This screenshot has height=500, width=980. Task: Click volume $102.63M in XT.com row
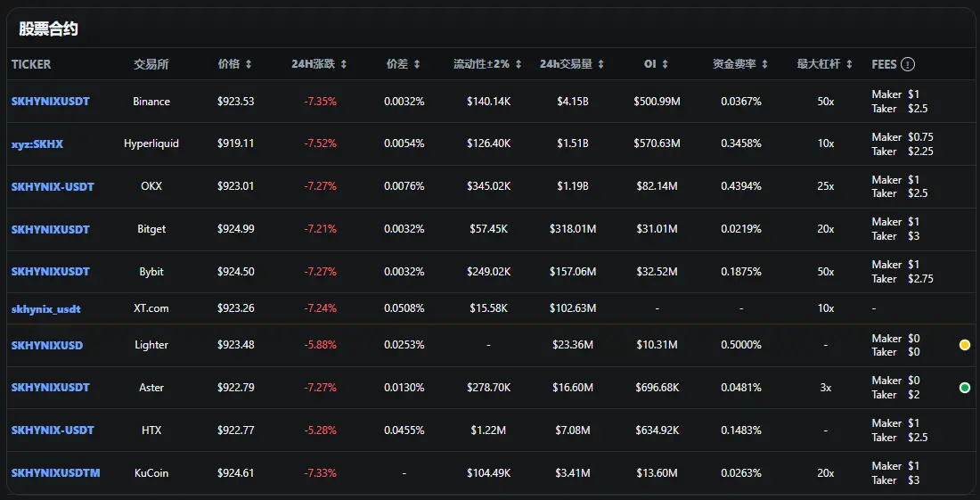pos(573,308)
